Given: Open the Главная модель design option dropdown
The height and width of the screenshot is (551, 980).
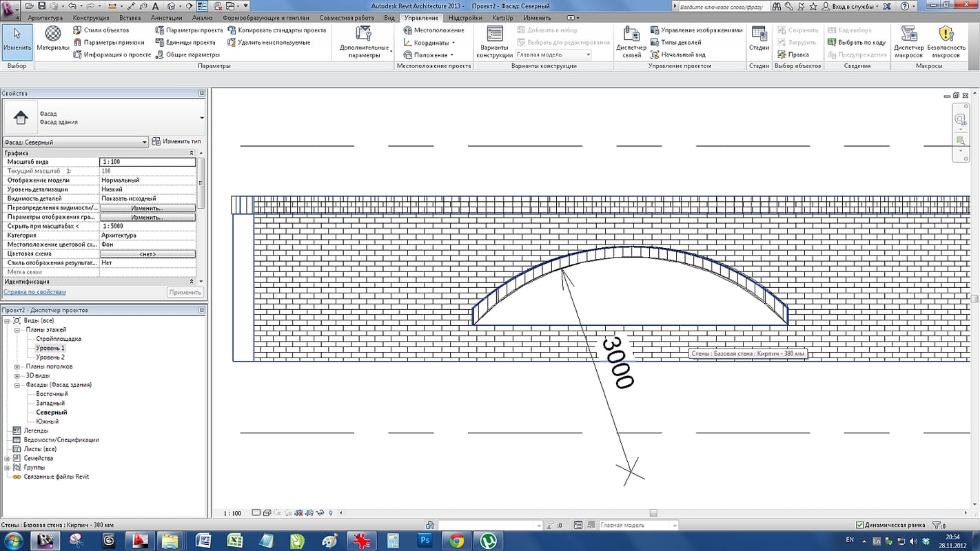Looking at the screenshot, I should pos(588,54).
